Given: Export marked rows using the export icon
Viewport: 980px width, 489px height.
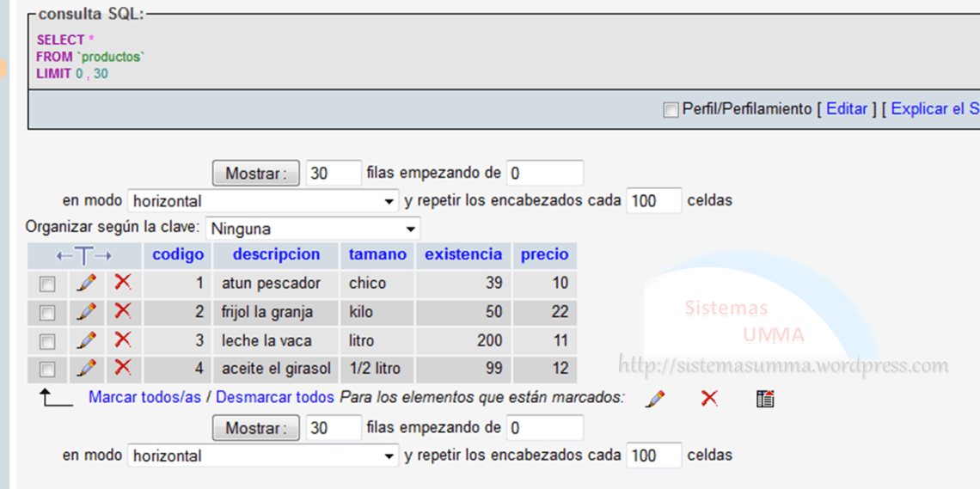Looking at the screenshot, I should [x=765, y=399].
